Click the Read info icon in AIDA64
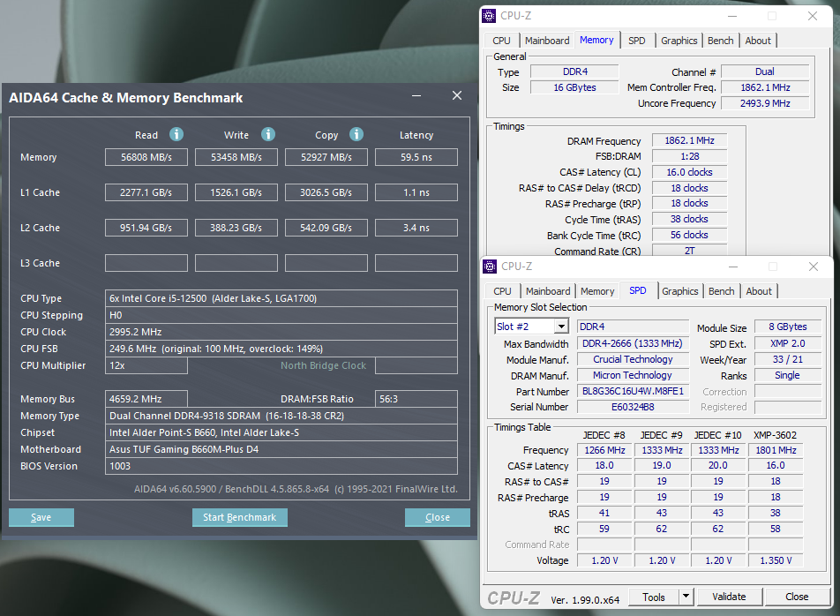This screenshot has width=840, height=616. pos(176,134)
